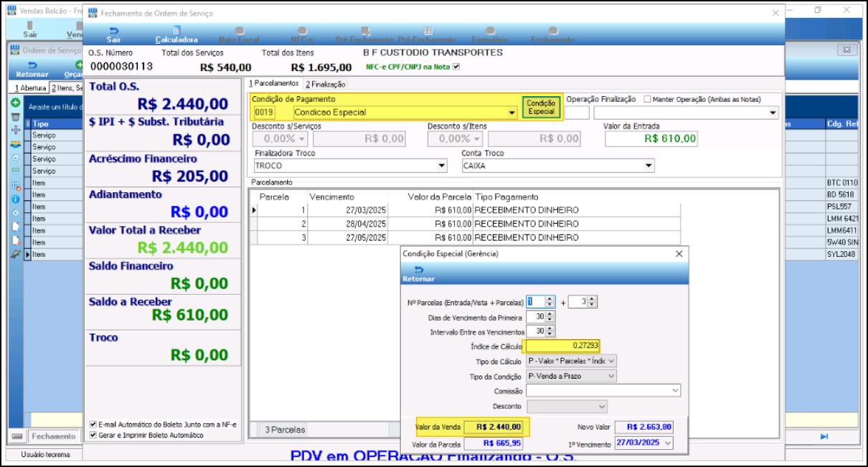Viewport: 868px width, 467px height.
Task: Click the Valor da Parcela R$ 665,95 field
Action: coord(494,444)
